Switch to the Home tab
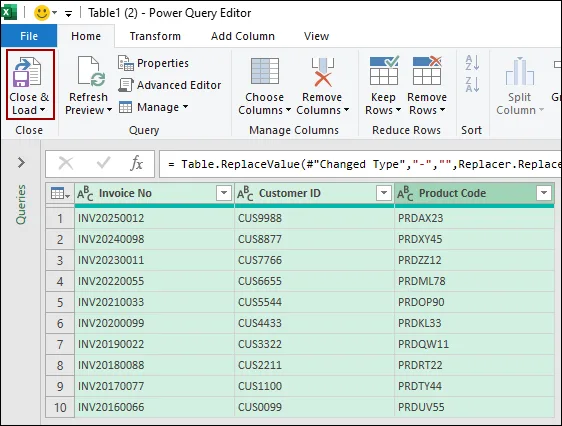Image resolution: width=562 pixels, height=426 pixels. pyautogui.click(x=86, y=36)
